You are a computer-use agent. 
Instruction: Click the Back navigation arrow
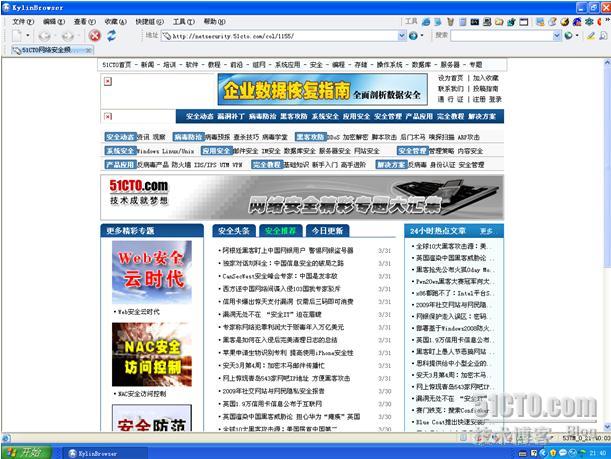[x=44, y=36]
